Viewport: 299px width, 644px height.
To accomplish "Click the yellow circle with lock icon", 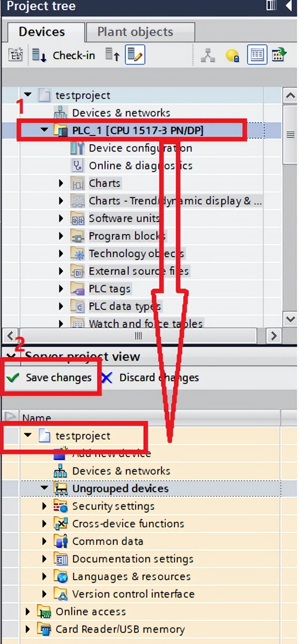I will tap(232, 56).
